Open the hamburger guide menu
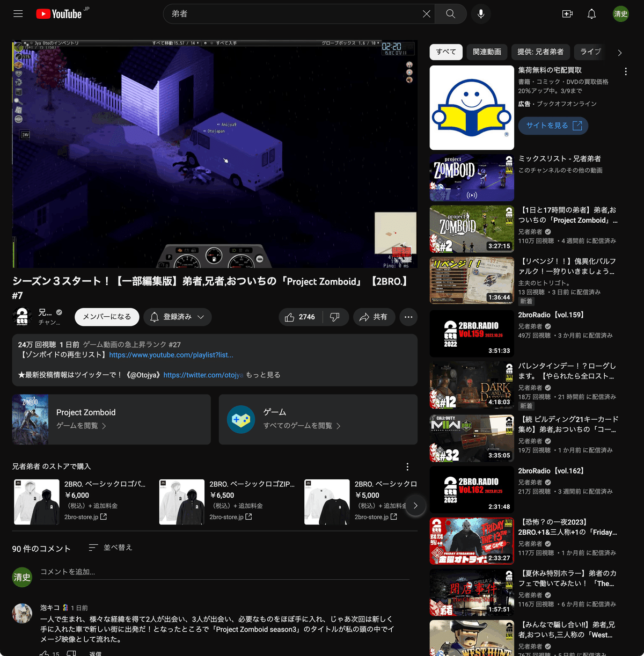The width and height of the screenshot is (644, 656). (18, 14)
